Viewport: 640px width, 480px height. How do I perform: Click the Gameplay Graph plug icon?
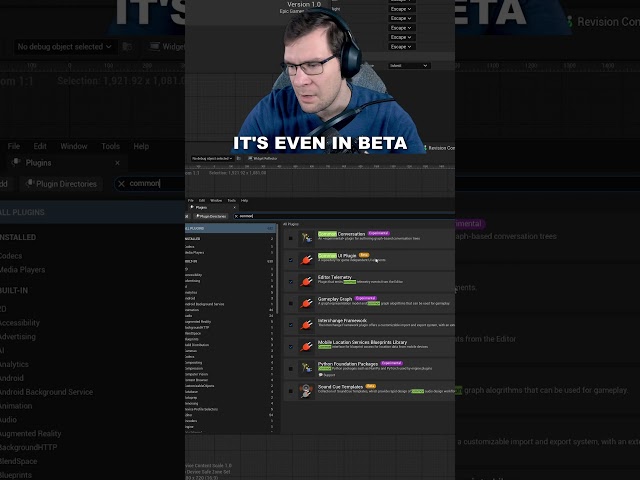(x=306, y=303)
